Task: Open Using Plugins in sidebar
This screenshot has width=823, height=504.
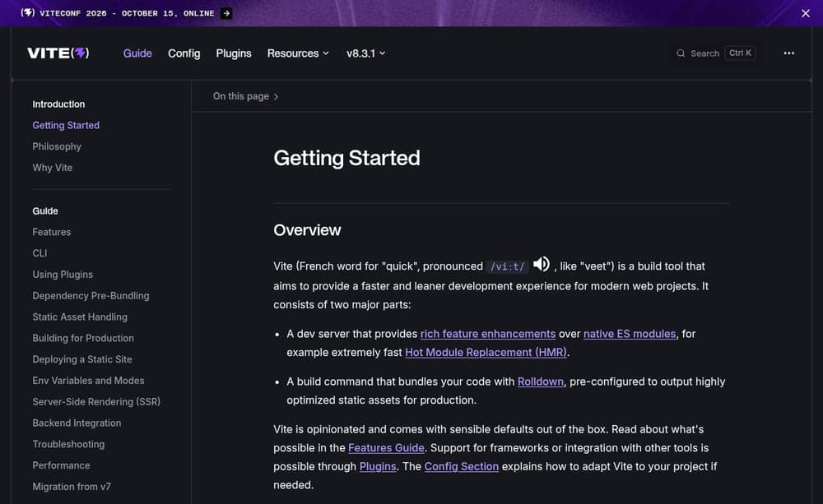Action: point(63,275)
